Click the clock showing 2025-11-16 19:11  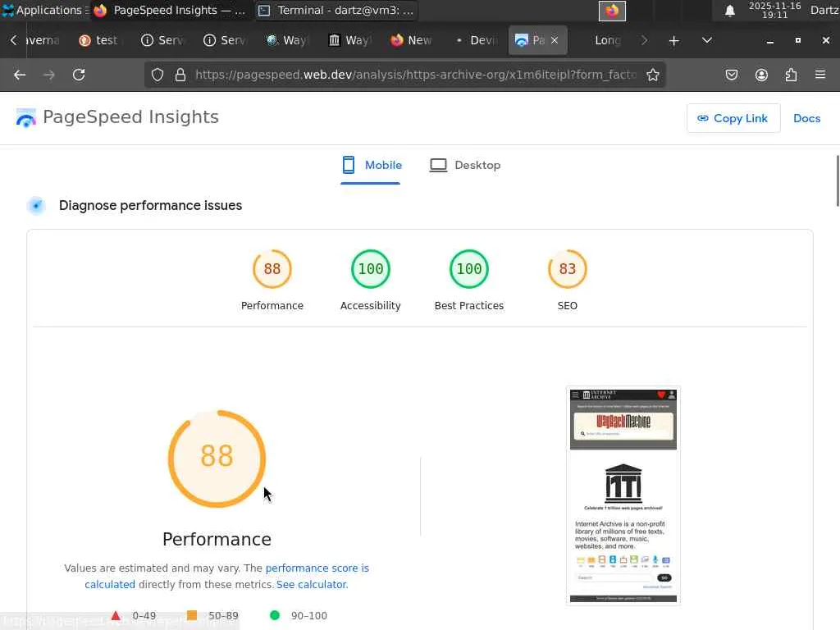coord(774,10)
